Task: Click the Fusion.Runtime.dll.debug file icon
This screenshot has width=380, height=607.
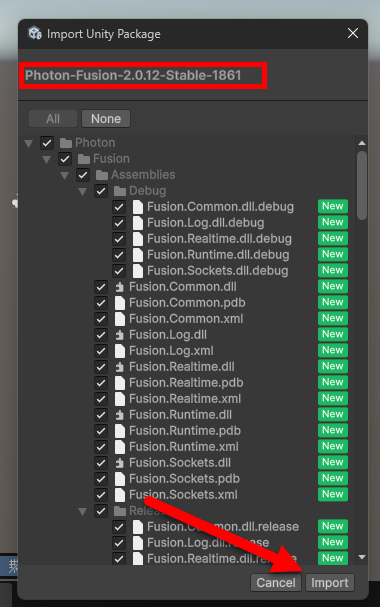Action: pos(138,255)
